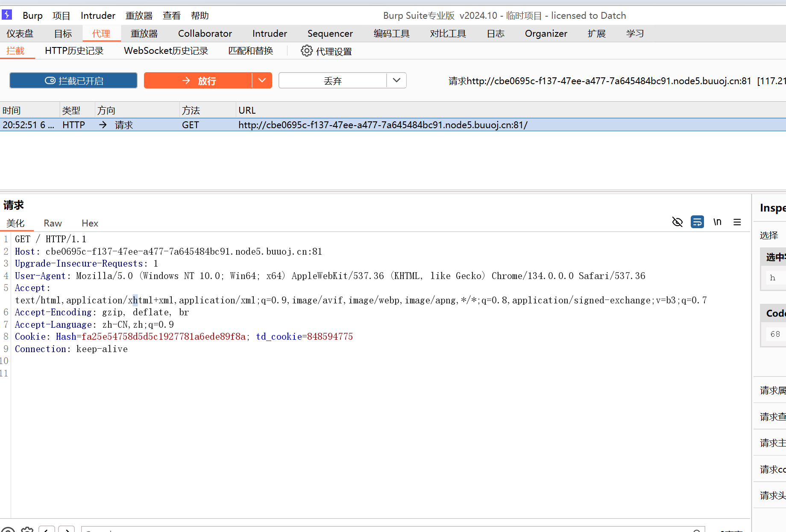
Task: Expand the 放行 forward dropdown arrow
Action: pyautogui.click(x=262, y=80)
